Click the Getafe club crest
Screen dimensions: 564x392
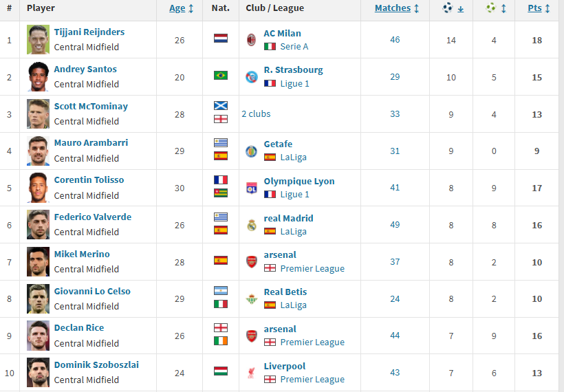click(x=251, y=151)
